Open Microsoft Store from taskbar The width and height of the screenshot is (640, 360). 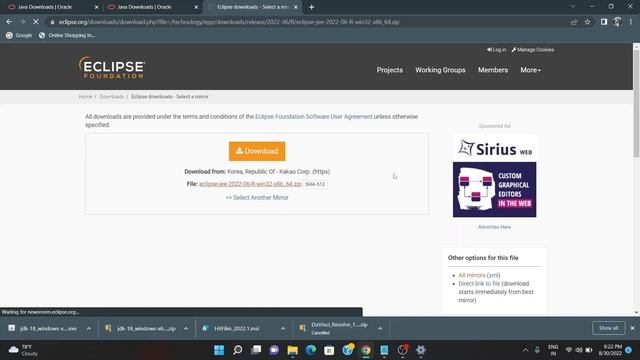(x=329, y=350)
